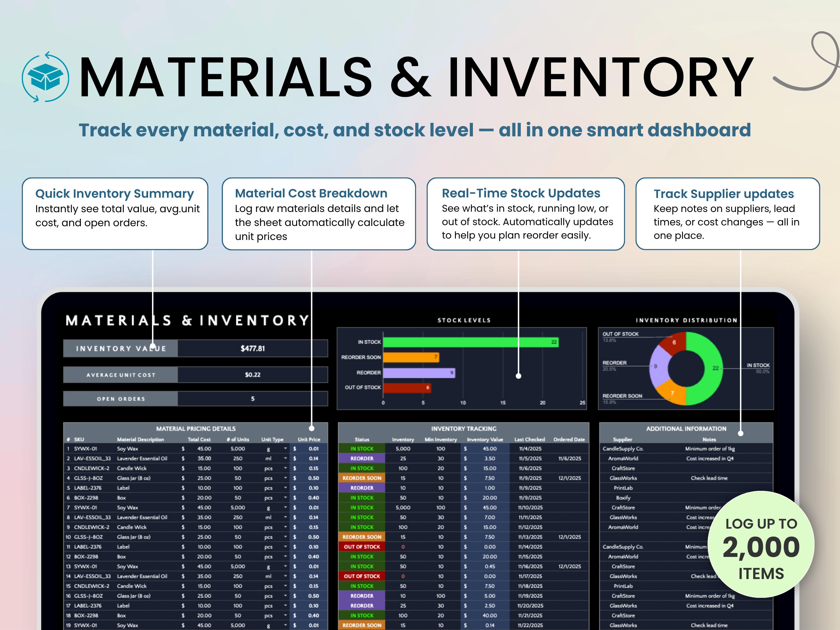Click the Boxify supplier cell
This screenshot has width=840, height=630.
click(x=623, y=498)
